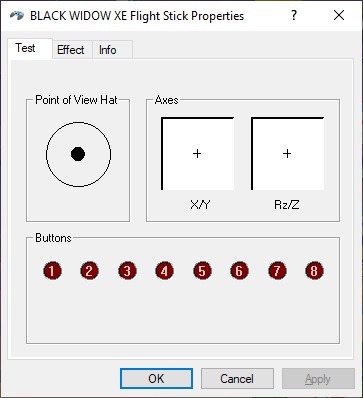Click button indicator 2
The height and width of the screenshot is (398, 363).
click(x=89, y=271)
